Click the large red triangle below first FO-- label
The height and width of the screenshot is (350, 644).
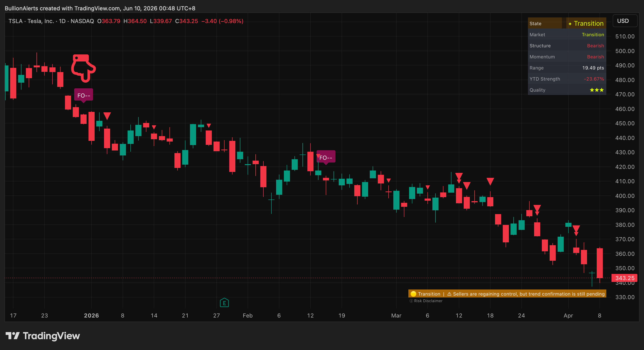pyautogui.click(x=107, y=116)
